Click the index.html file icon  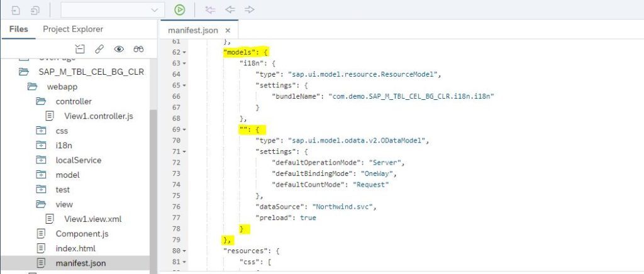(41, 249)
